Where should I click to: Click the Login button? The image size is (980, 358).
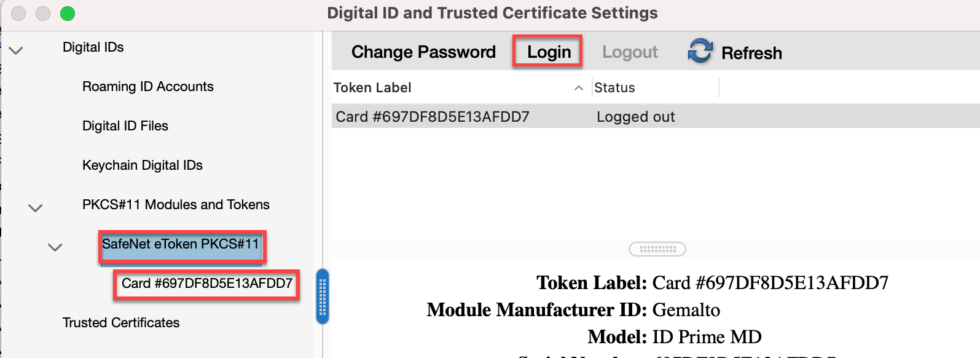tap(549, 52)
